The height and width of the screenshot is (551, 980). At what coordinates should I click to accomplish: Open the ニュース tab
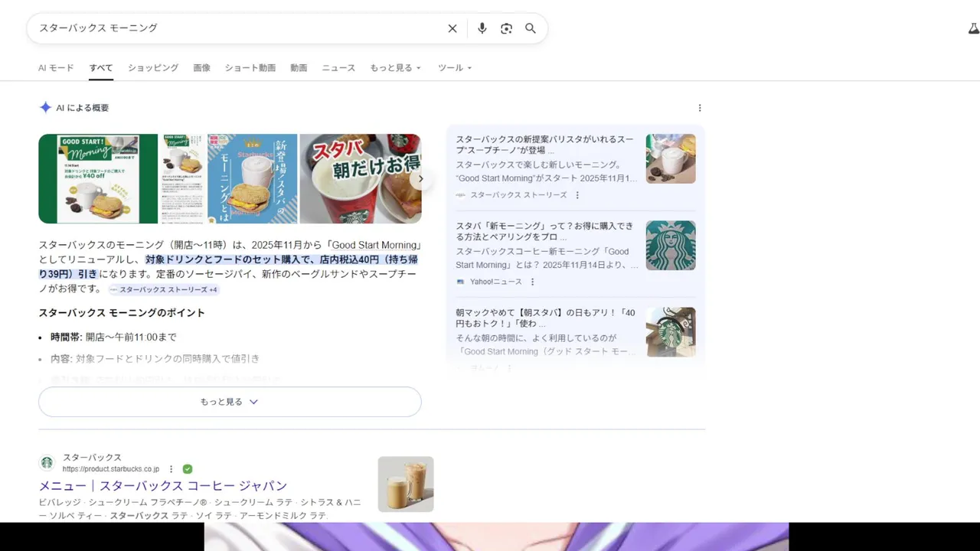[x=338, y=67]
